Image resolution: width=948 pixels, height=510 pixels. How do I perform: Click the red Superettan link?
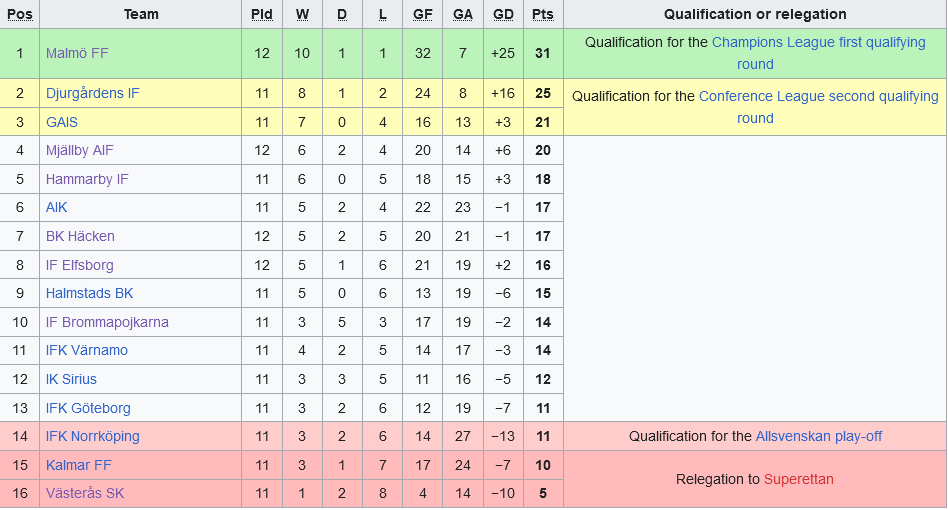798,479
